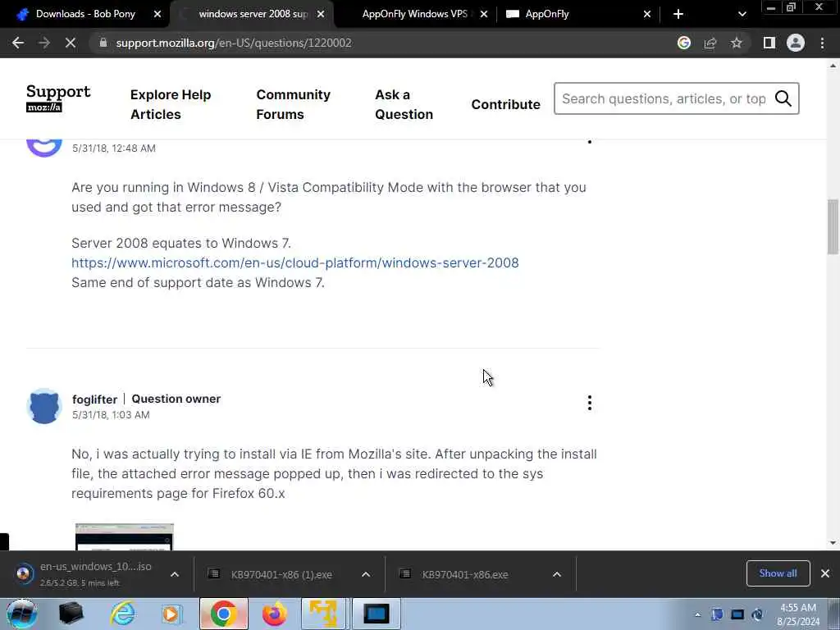
Task: Open Firefox from the taskbar
Action: pos(274,614)
